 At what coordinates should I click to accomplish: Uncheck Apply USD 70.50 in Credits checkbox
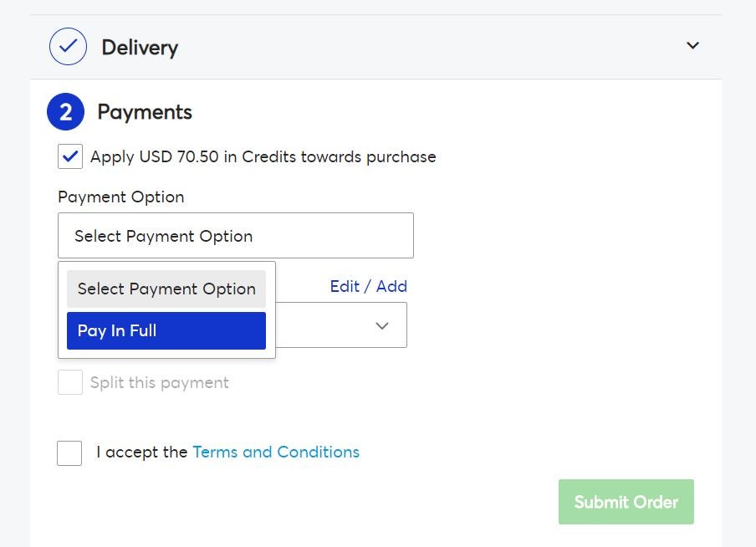coord(70,156)
